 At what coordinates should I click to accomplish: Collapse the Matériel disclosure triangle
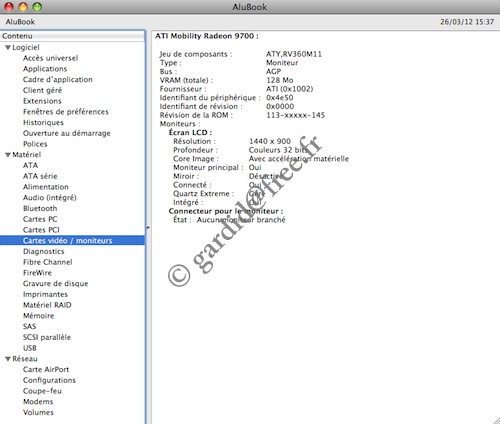point(8,155)
